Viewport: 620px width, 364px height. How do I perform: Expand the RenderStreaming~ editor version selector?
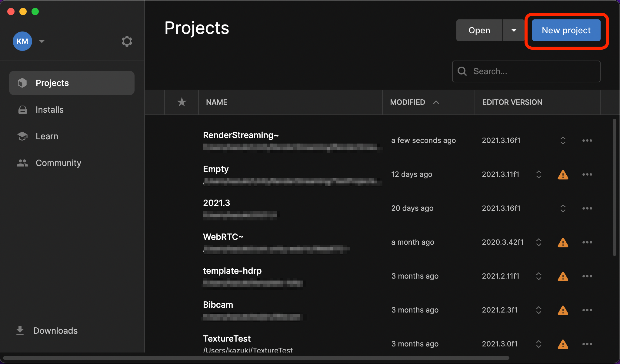[562, 141]
